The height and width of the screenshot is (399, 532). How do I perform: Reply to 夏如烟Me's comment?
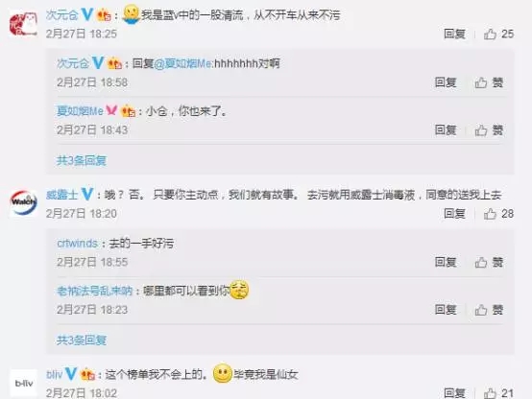[x=446, y=129]
